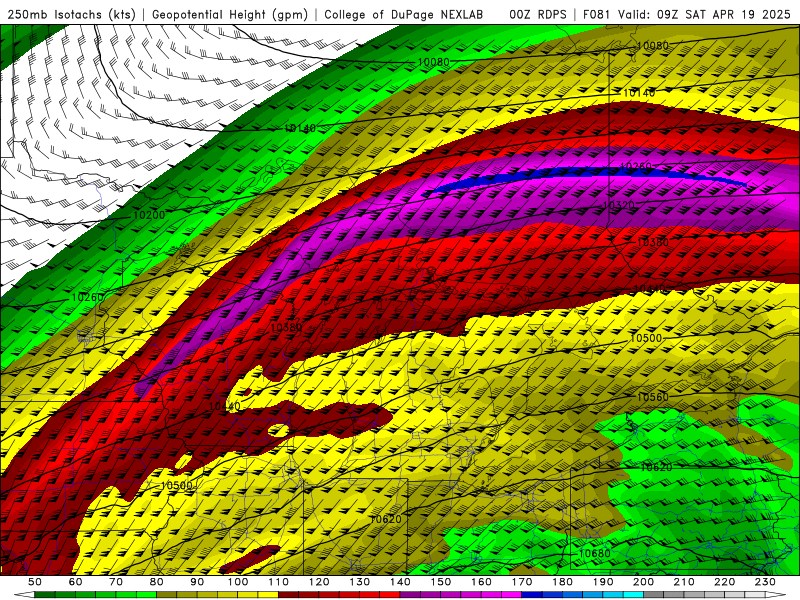The image size is (800, 600).
Task: Click the bright magenta color bar segment before blue
Action: click(511, 595)
